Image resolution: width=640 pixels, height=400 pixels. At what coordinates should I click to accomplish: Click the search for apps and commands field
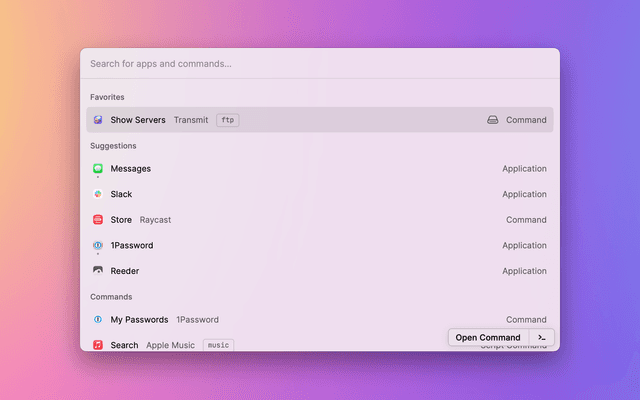(x=319, y=63)
